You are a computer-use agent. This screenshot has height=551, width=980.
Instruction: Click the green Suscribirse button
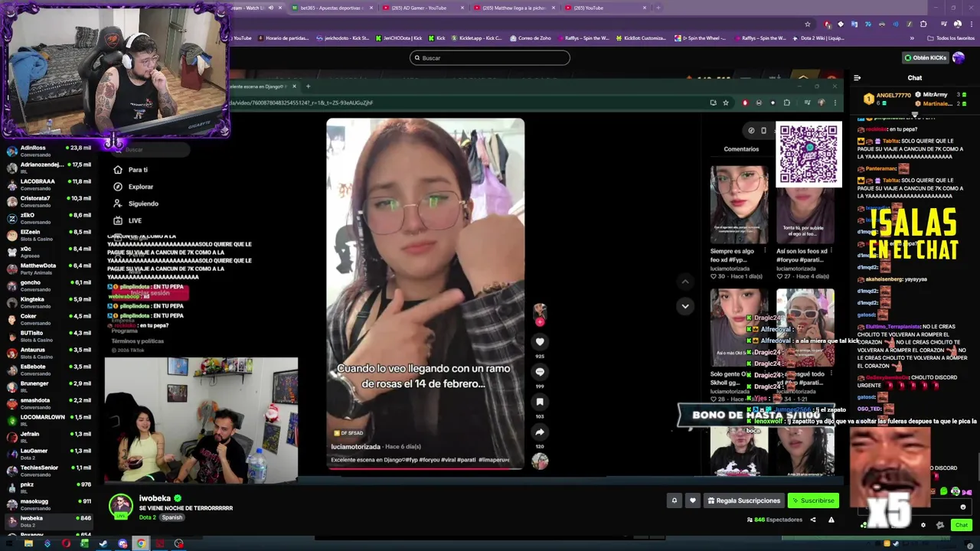[x=813, y=500]
